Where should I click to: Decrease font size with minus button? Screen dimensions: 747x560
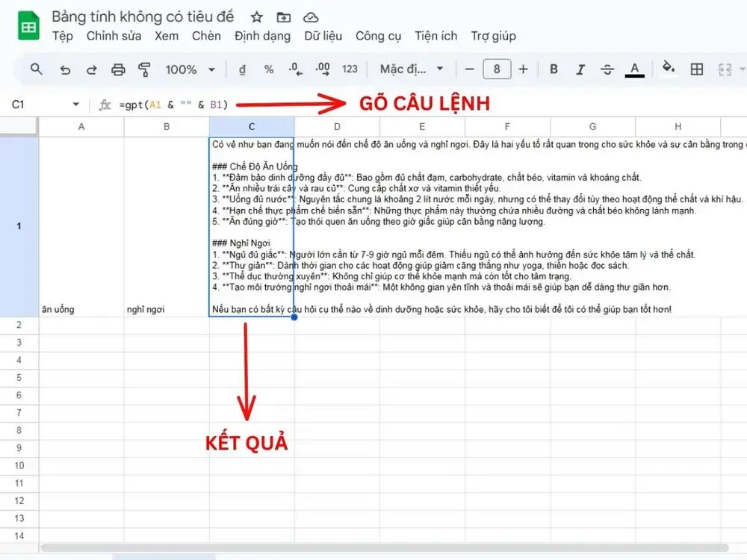(x=469, y=69)
